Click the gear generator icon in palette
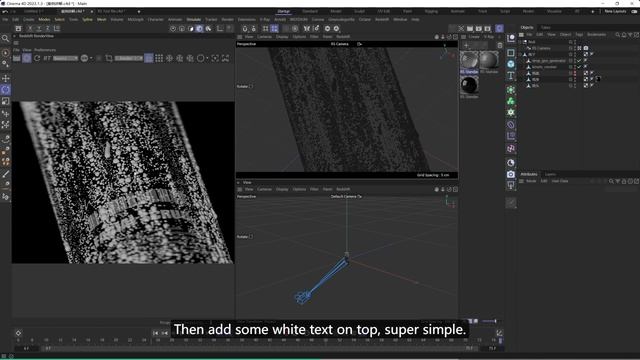Image resolution: width=640 pixels, height=360 pixels. point(511,112)
